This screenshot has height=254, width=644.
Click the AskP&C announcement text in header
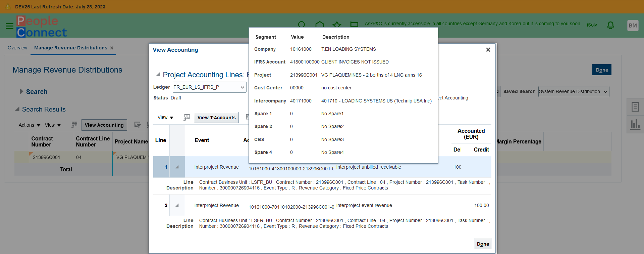472,24
